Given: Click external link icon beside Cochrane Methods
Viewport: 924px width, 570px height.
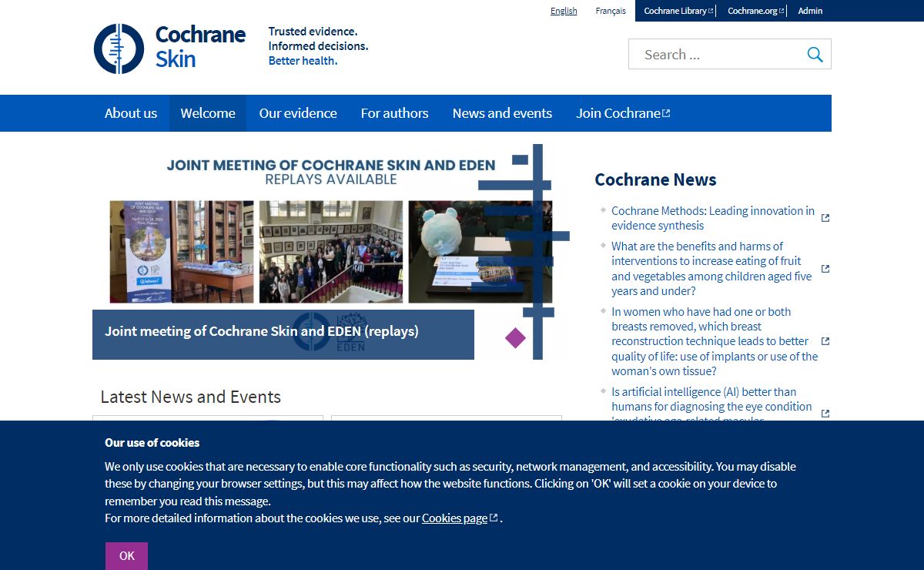Looking at the screenshot, I should point(825,218).
